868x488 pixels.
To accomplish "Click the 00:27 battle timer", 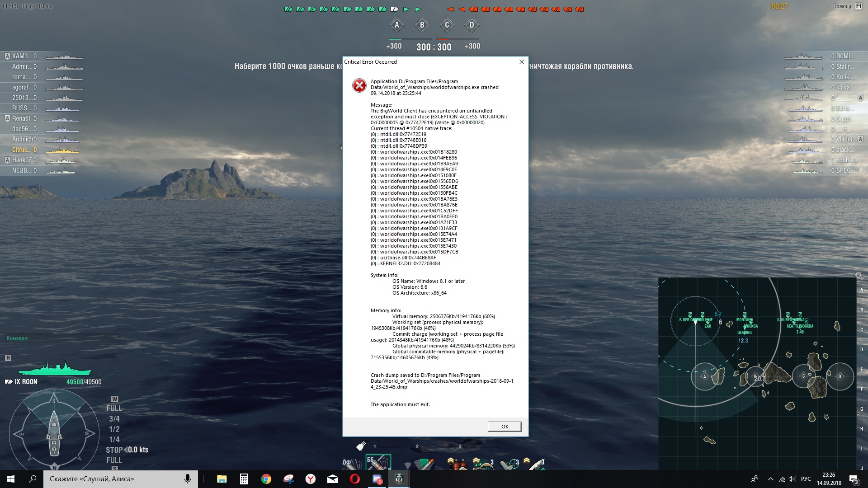I will 779,6.
